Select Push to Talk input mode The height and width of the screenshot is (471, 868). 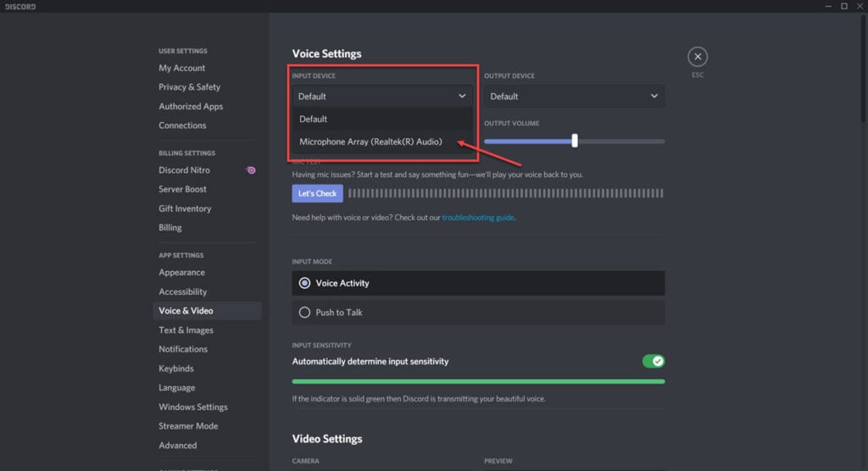pos(478,312)
